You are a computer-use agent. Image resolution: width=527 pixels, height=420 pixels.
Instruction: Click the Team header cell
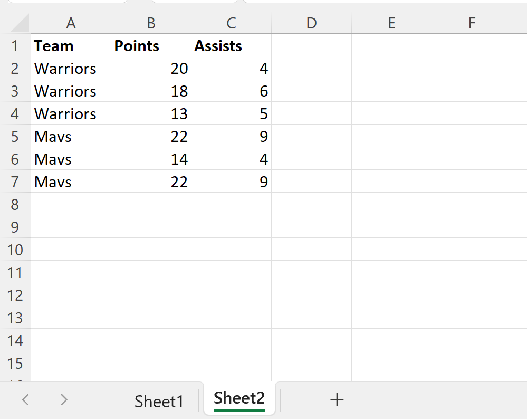pos(71,45)
